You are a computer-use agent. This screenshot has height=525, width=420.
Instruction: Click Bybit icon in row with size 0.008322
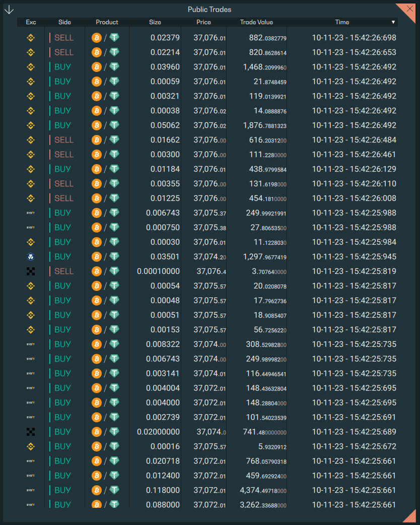tap(31, 344)
